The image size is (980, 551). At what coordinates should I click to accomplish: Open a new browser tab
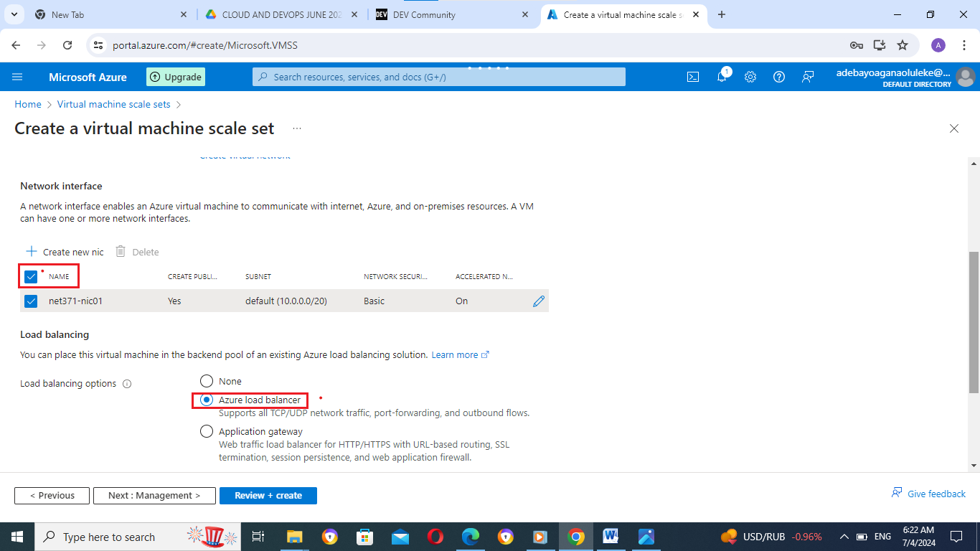tap(722, 14)
